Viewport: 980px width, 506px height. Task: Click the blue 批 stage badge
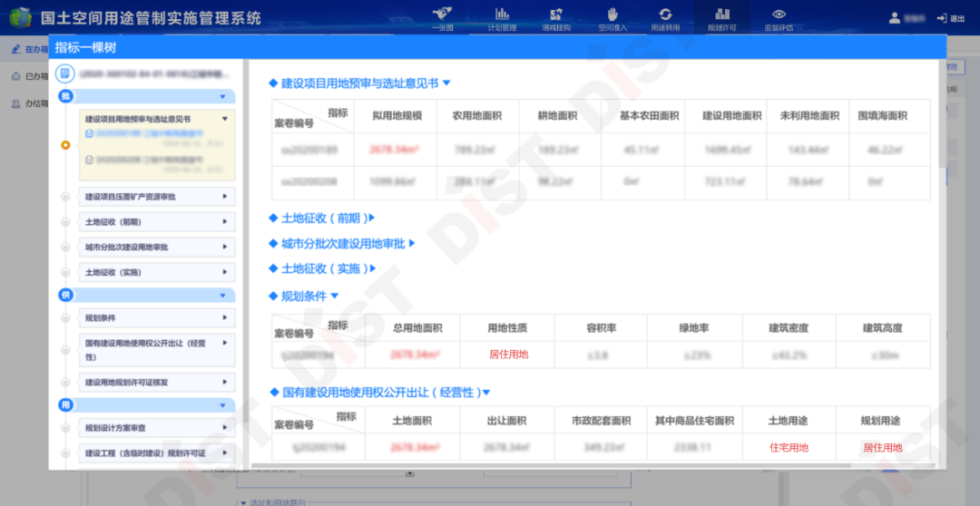click(65, 96)
